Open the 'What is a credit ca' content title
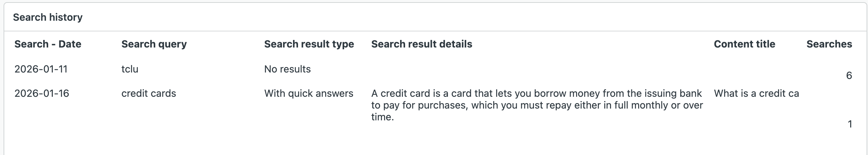Viewport: 868px width, 155px height. point(756,93)
